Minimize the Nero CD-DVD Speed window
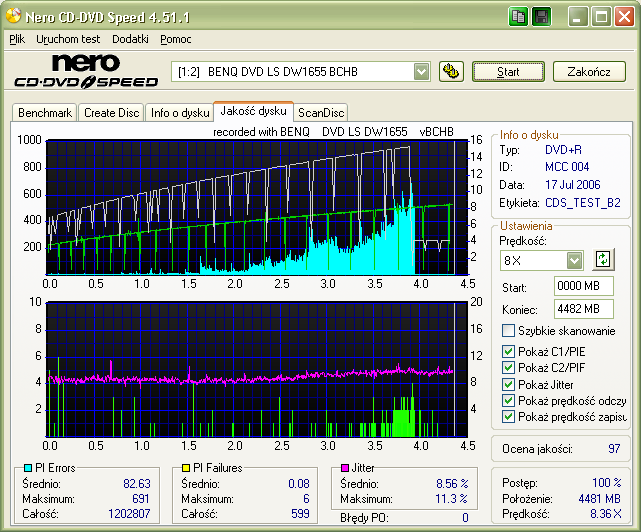This screenshot has height=532, width=641. coord(578,17)
